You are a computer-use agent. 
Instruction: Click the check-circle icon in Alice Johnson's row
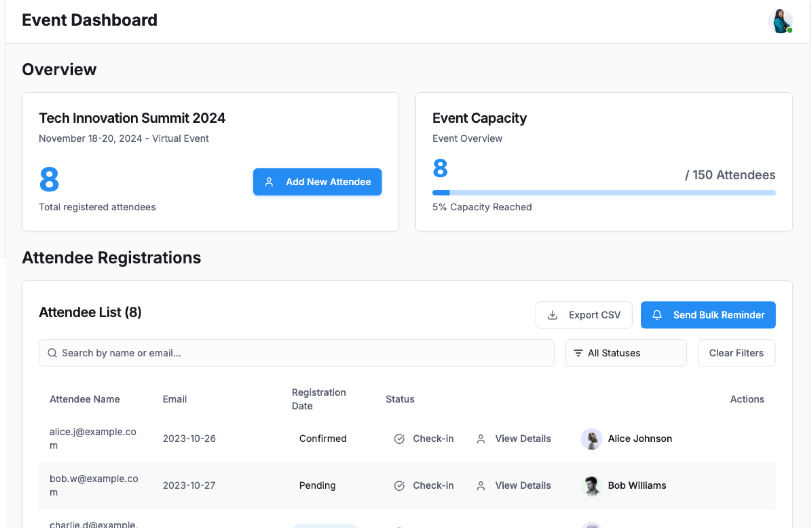[x=399, y=439]
